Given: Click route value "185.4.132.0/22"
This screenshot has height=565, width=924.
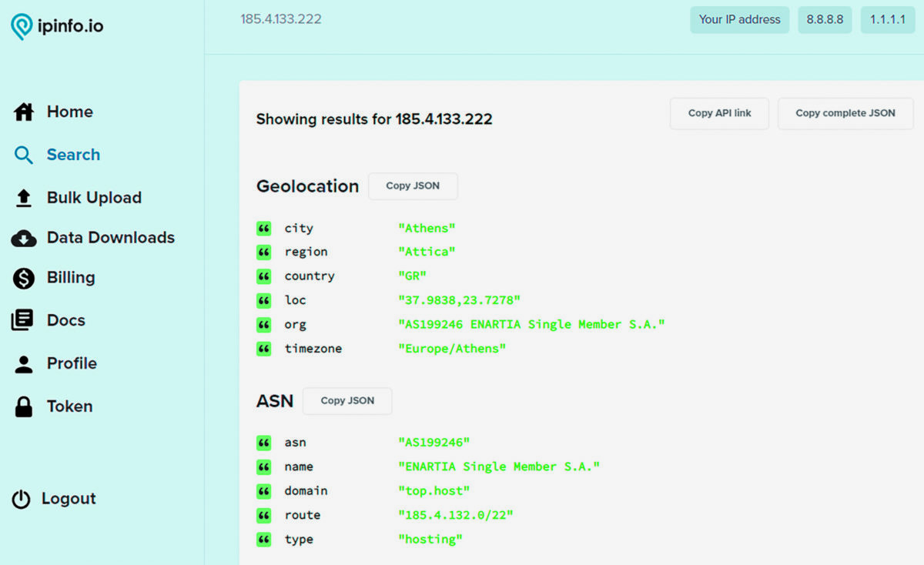Looking at the screenshot, I should point(456,516).
